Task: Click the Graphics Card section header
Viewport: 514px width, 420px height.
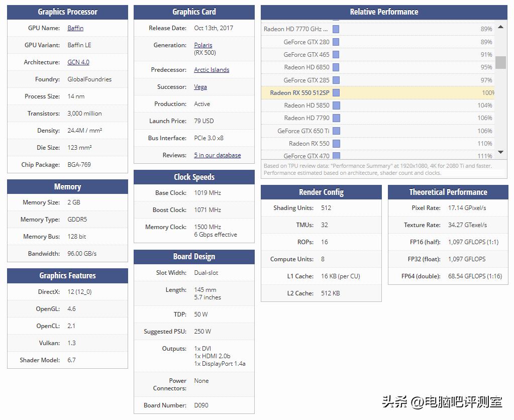Action: [x=194, y=12]
